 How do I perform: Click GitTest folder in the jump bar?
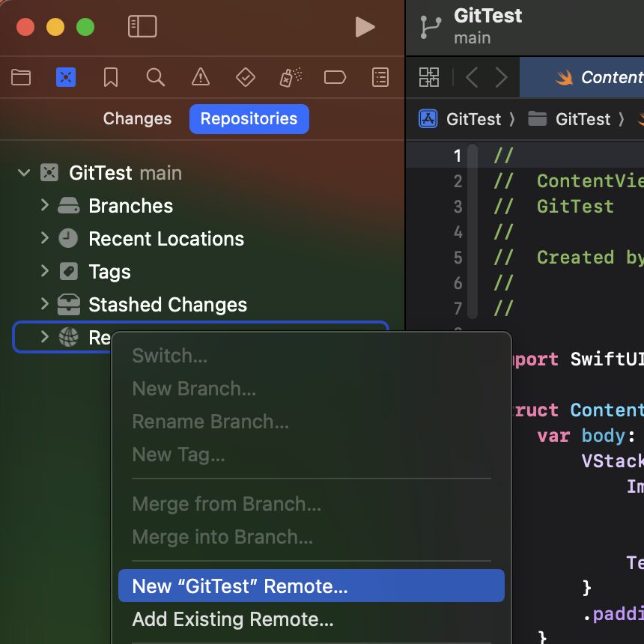[583, 120]
